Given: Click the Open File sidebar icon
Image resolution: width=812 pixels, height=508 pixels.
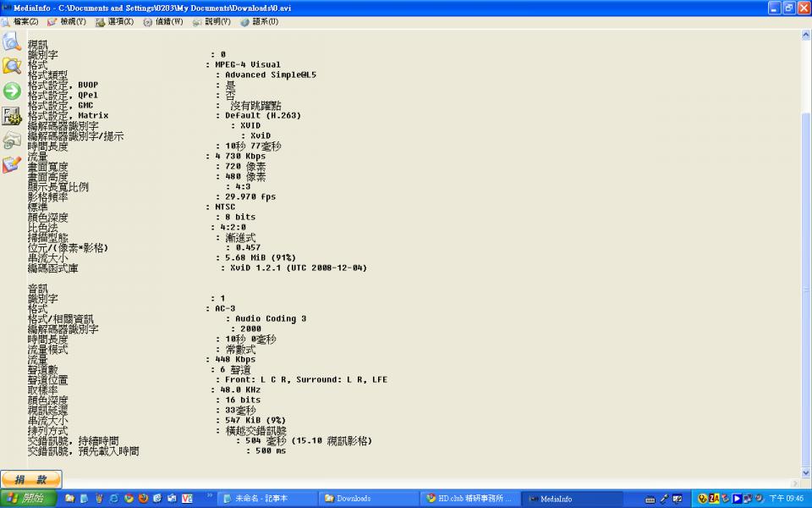Looking at the screenshot, I should tap(11, 41).
